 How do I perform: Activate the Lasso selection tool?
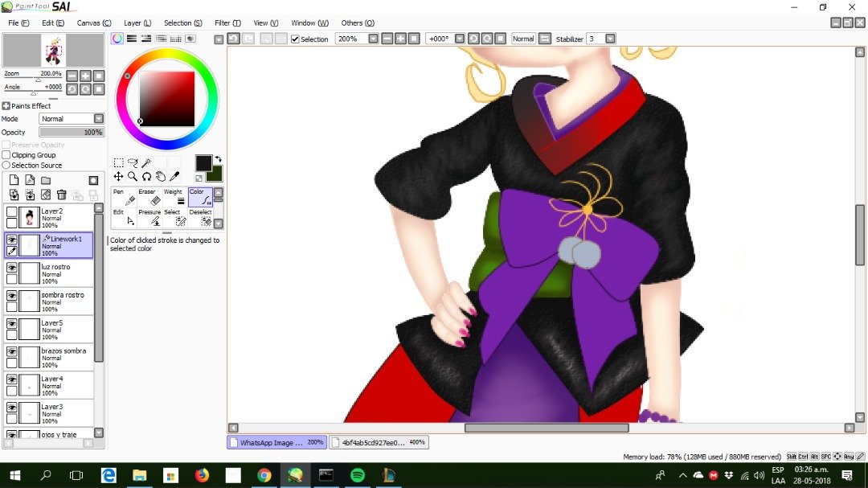tap(133, 162)
